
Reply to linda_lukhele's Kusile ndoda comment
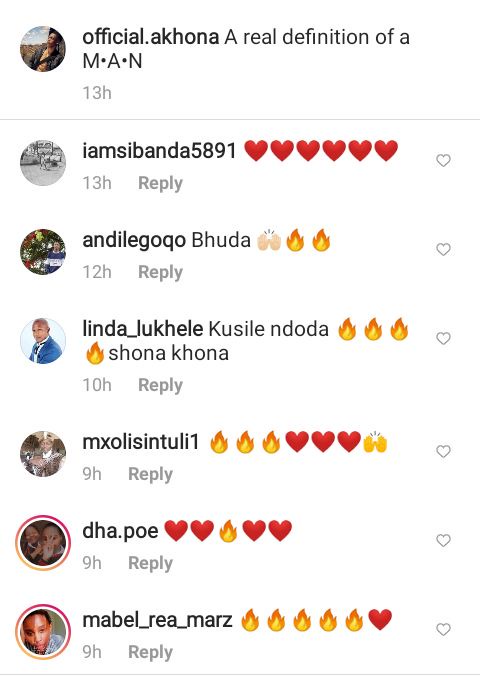(x=160, y=385)
